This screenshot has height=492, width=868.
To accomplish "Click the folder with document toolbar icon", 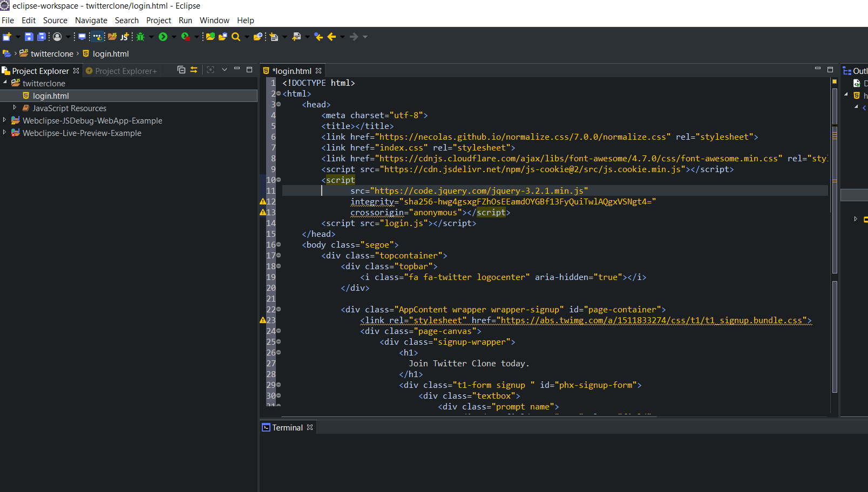I will pos(222,37).
